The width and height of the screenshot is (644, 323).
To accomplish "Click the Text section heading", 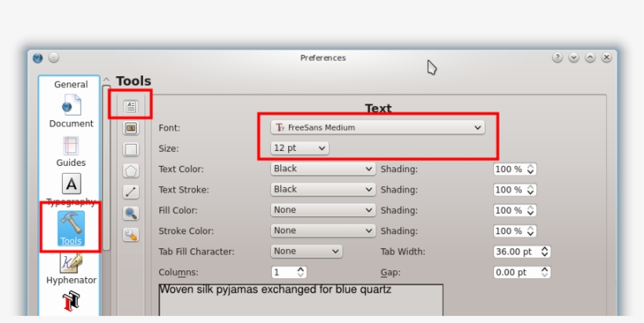I will [x=379, y=108].
